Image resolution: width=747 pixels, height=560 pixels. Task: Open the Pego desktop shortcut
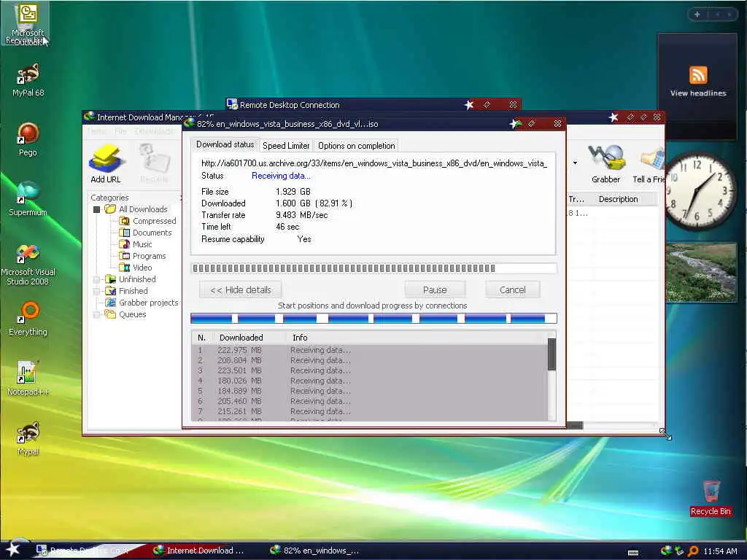(28, 139)
